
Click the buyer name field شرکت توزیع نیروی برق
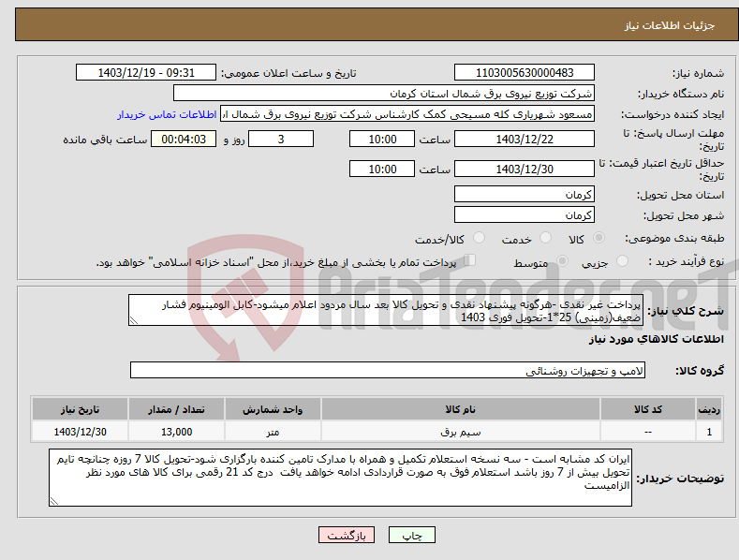(384, 94)
